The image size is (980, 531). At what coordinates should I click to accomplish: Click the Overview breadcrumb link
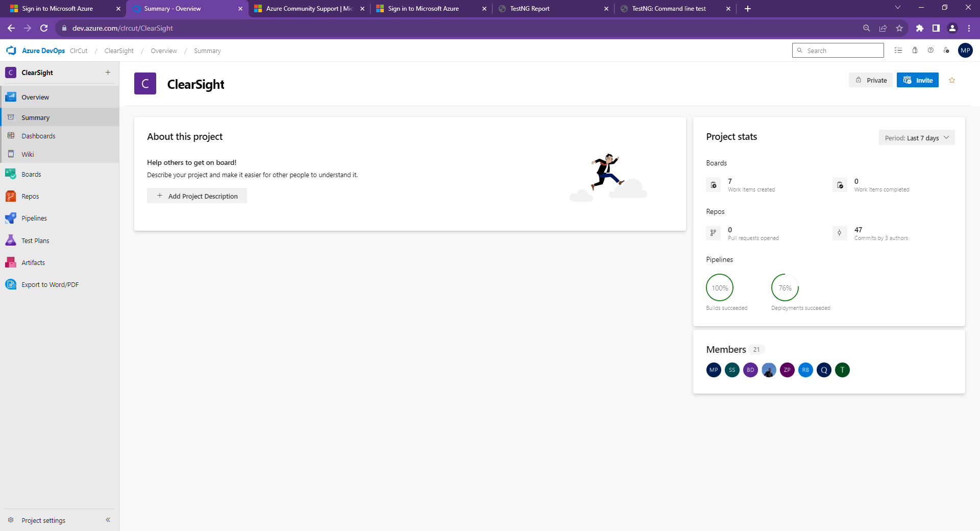[x=164, y=51]
